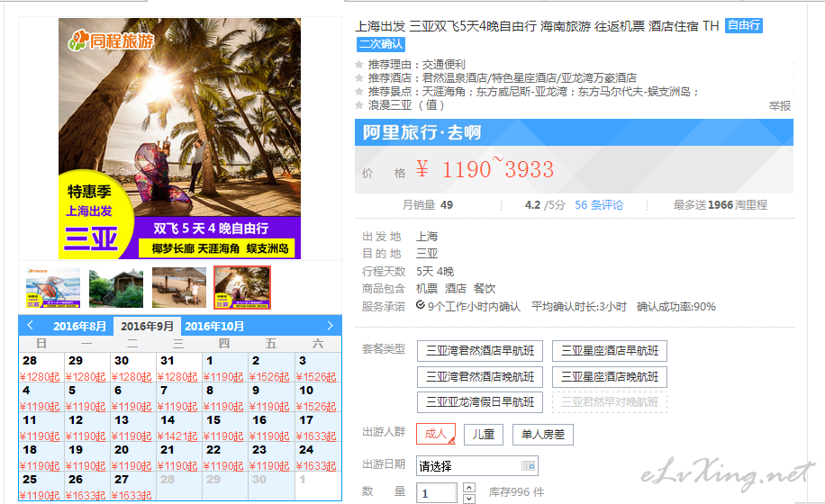Choose traveler type 成人
Viewport: 825px width, 504px height.
[x=436, y=434]
